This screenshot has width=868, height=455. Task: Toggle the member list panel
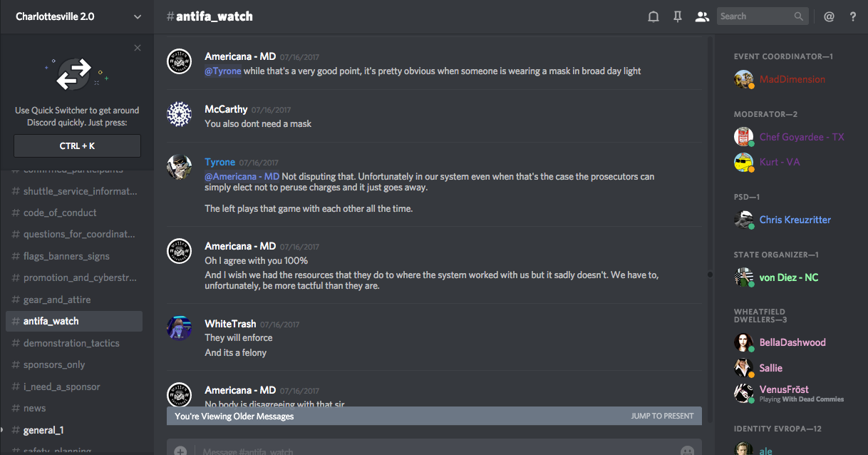(702, 17)
